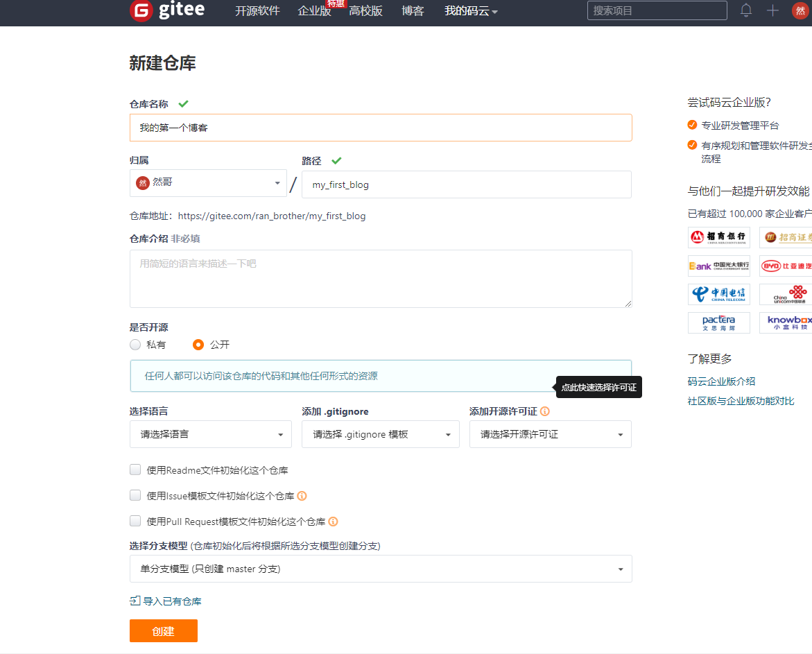Select the 私有 radio button
Viewport: 812px width, 654px height.
pos(135,345)
